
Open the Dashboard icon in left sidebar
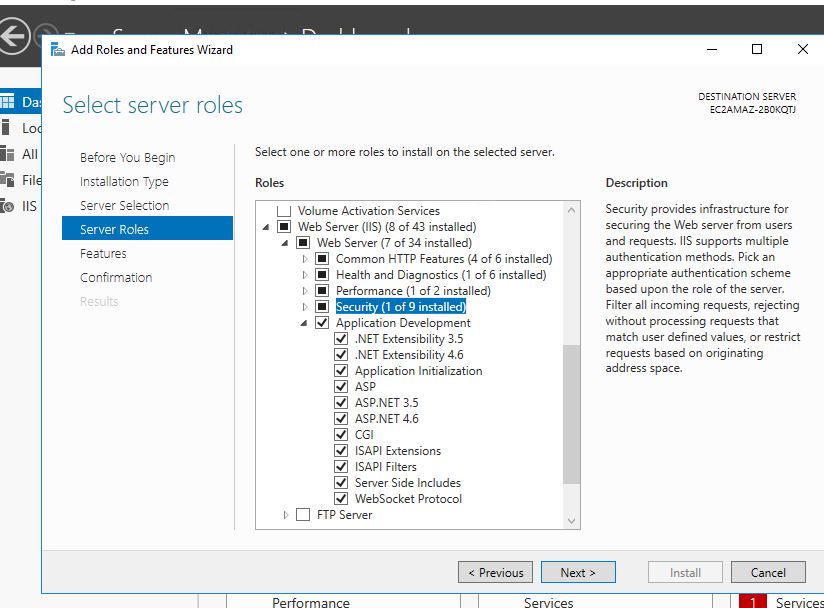click(9, 102)
